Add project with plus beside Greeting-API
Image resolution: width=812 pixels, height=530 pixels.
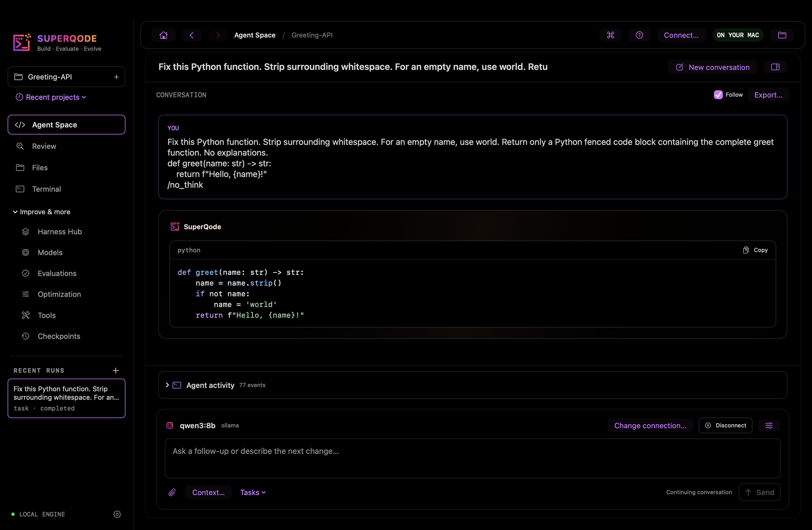point(116,77)
